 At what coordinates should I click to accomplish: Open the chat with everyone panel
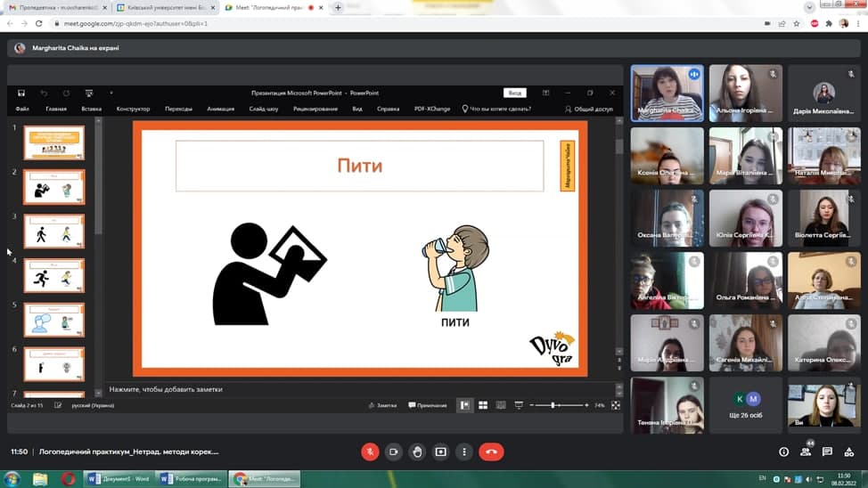827,451
